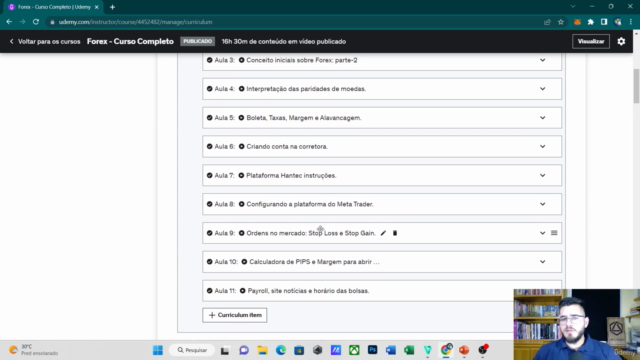The image size is (640, 360).
Task: Expand Aula 5 Boleta, Taxas, Margem
Action: point(542,118)
